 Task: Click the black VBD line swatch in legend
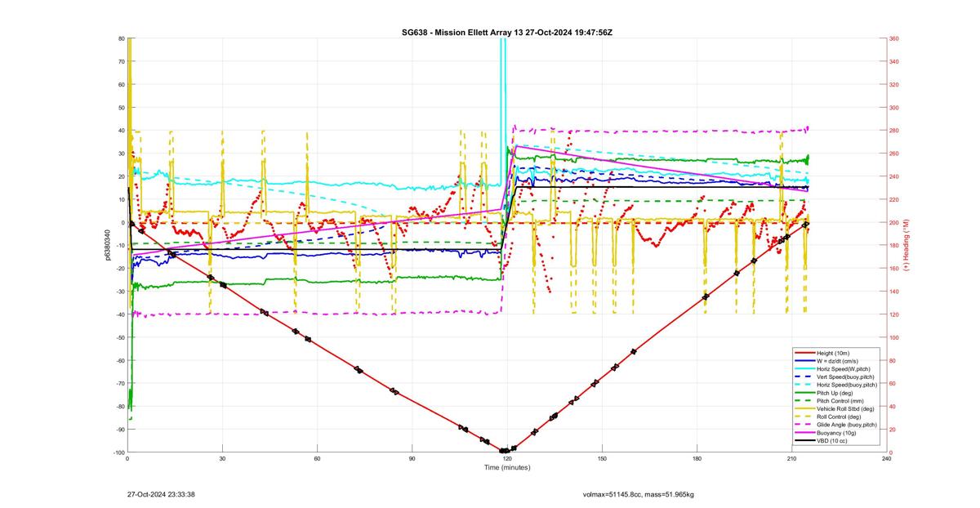804,440
